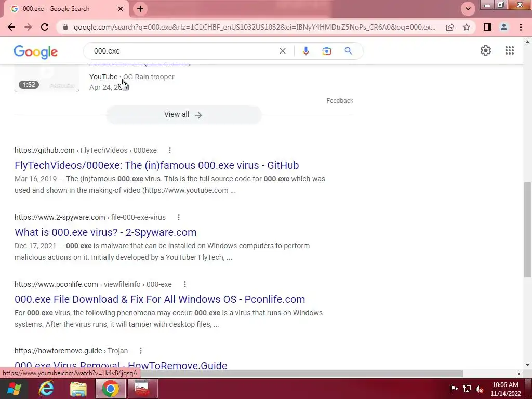
Task: Share this page from address bar
Action: click(450, 27)
